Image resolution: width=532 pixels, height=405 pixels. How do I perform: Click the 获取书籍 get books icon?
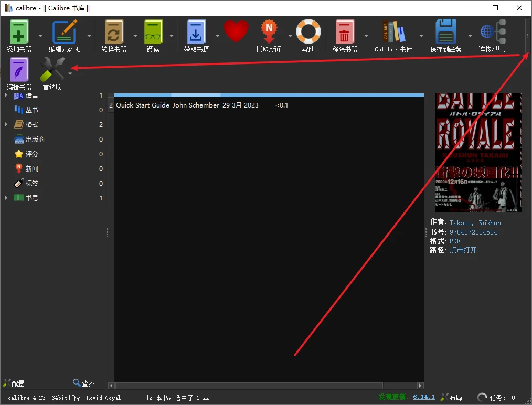click(x=196, y=31)
